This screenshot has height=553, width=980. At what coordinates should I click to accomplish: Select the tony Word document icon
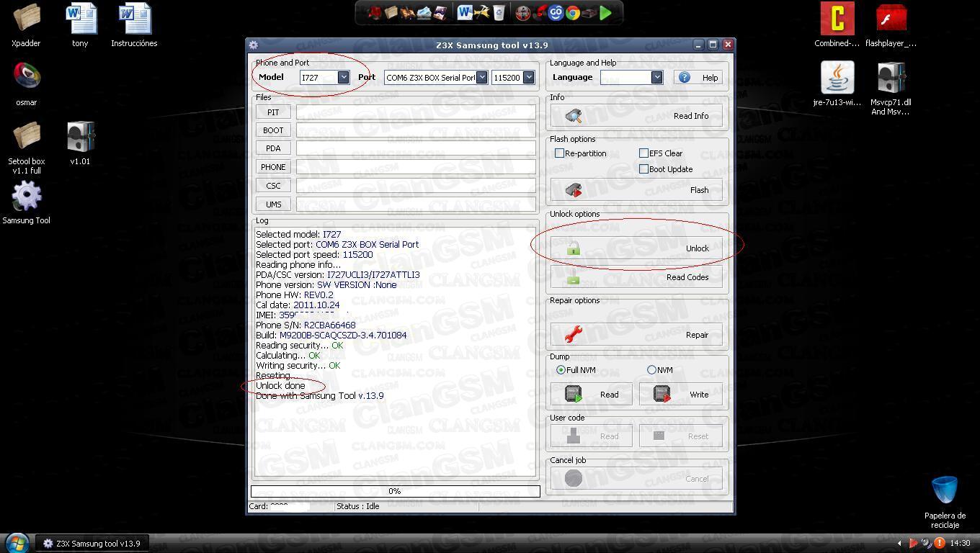tap(80, 25)
